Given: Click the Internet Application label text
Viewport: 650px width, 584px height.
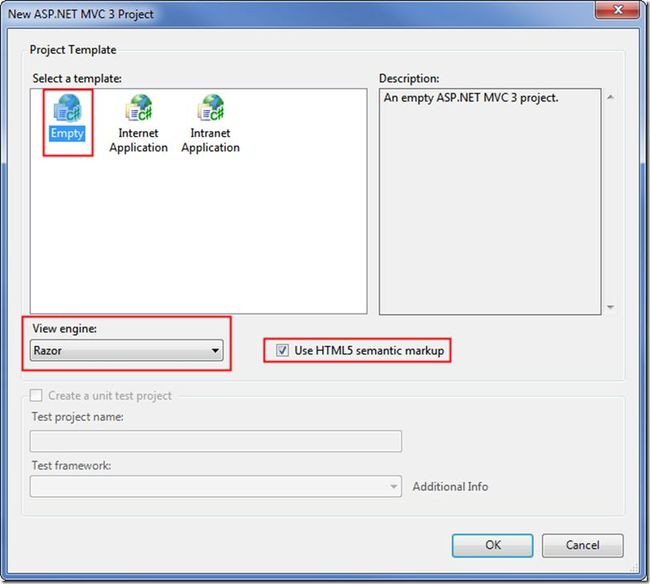Looking at the screenshot, I should pos(138,140).
